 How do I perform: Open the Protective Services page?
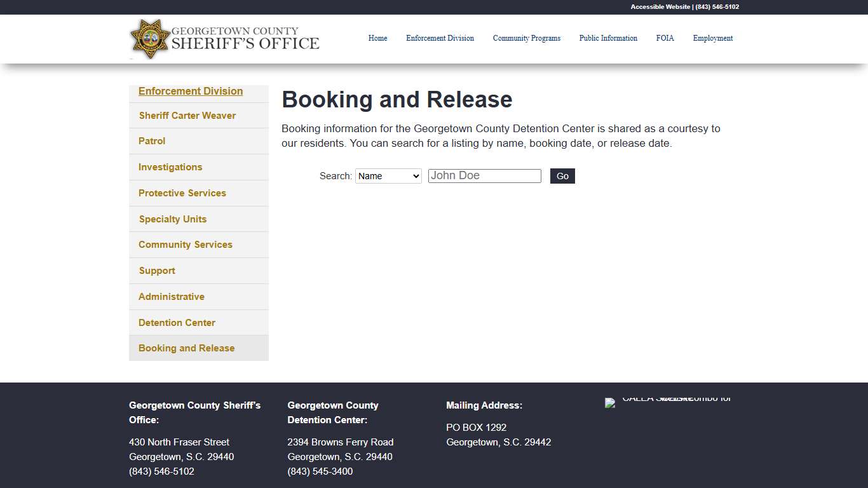click(182, 193)
